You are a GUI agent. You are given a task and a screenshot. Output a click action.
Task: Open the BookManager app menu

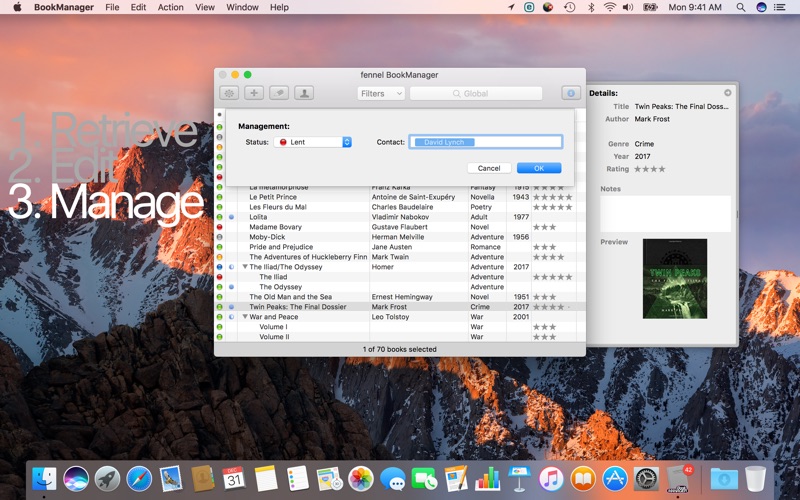(x=64, y=7)
